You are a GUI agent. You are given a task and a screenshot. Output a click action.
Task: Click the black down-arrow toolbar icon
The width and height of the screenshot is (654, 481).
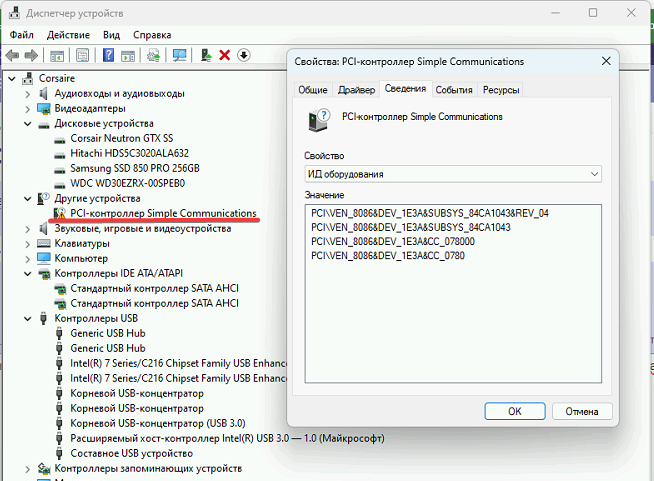pyautogui.click(x=243, y=55)
